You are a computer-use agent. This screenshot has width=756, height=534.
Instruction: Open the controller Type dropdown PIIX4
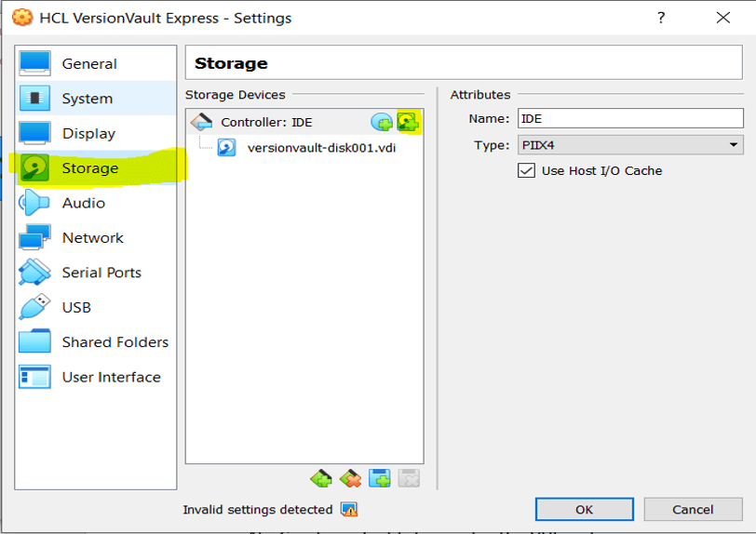630,145
